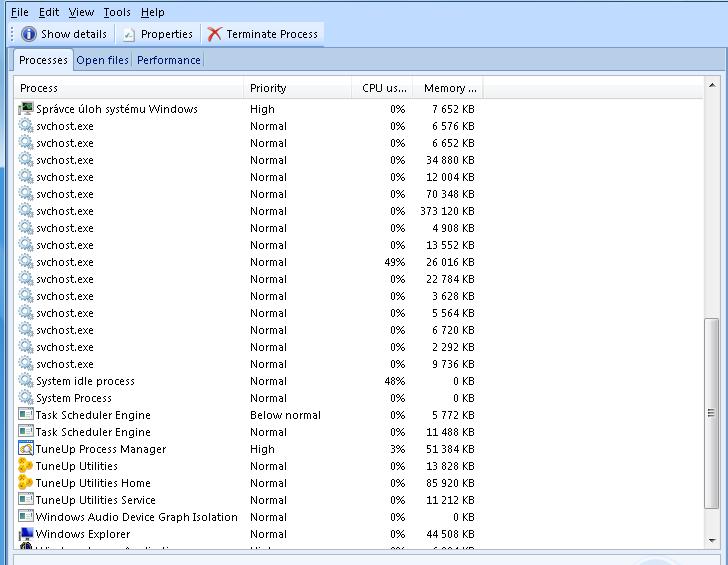This screenshot has width=728, height=565.
Task: Sort by the Priority column header
Action: pos(298,88)
